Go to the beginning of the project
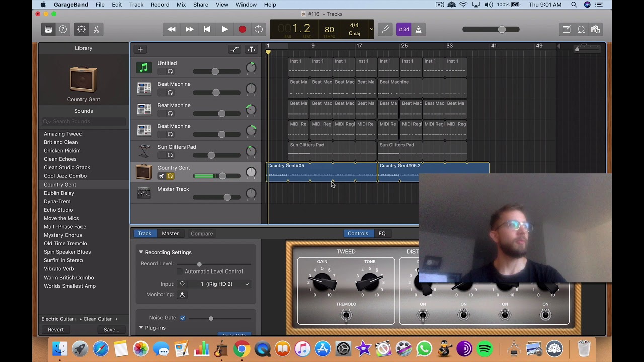The width and height of the screenshot is (644, 362). [207, 29]
